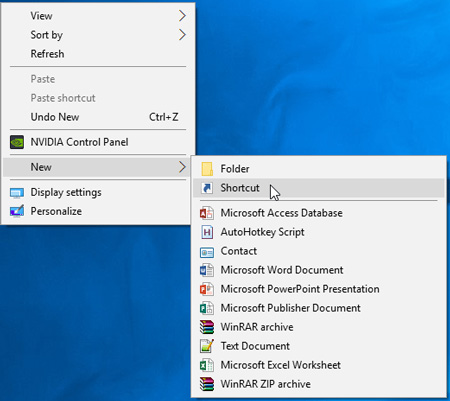
Task: Open the View menu entry
Action: pos(97,16)
